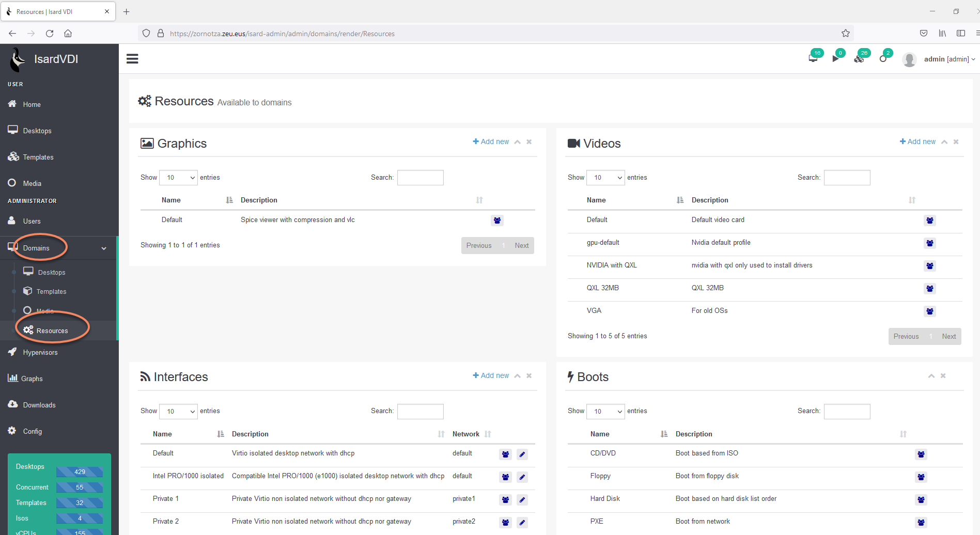This screenshot has width=980, height=535.
Task: Click Next in Graphics pagination
Action: (x=522, y=246)
